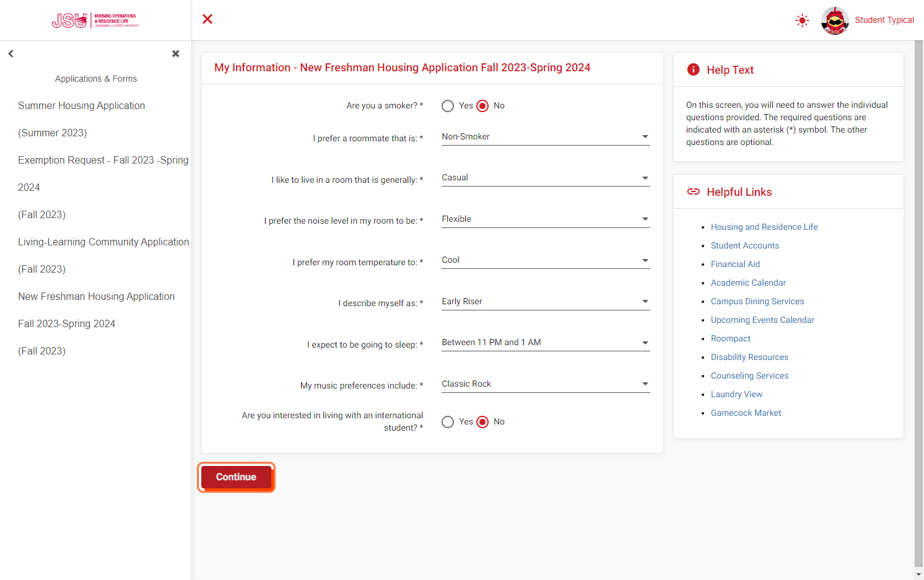Open the noise level dropdown showing Flexible
Viewport: 924px width, 580px height.
[x=546, y=219]
